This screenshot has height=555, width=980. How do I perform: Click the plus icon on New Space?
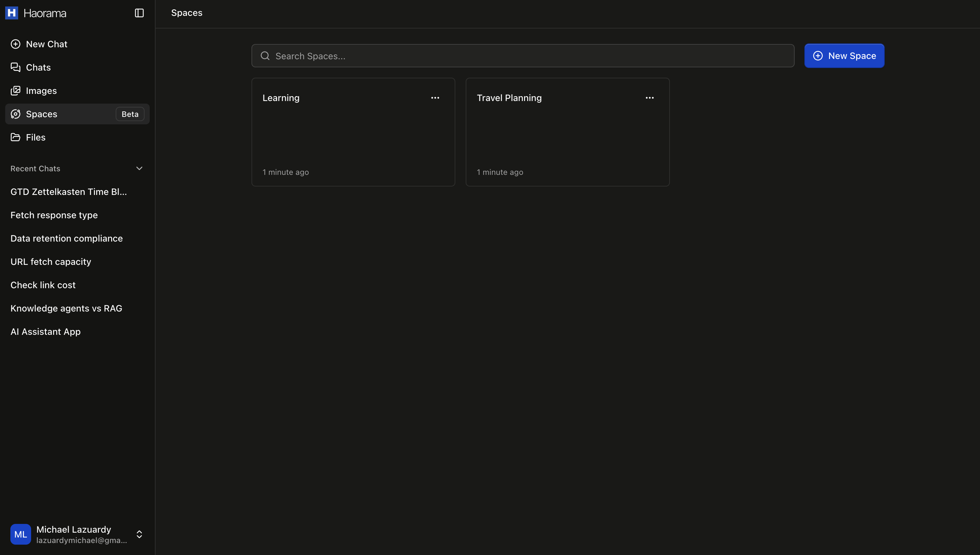[x=818, y=56]
